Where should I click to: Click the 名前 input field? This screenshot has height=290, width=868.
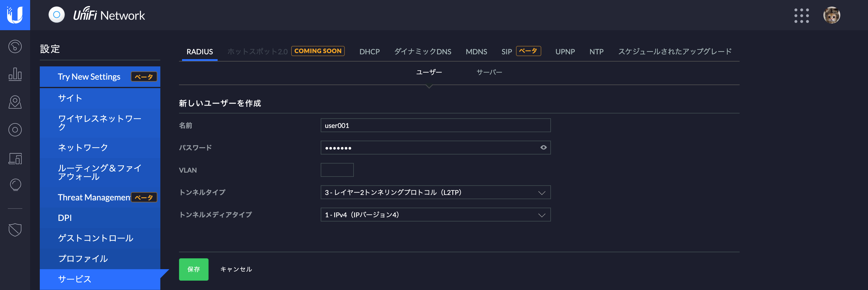(435, 125)
